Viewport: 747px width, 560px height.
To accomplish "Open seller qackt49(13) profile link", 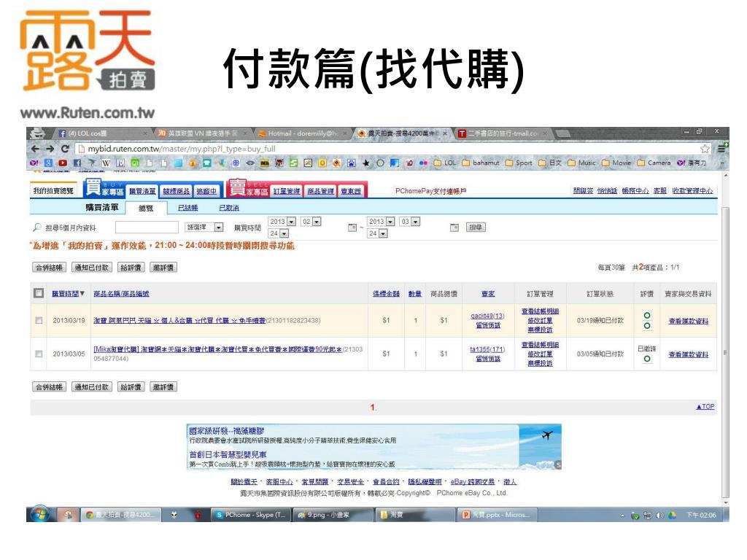I will [x=487, y=316].
